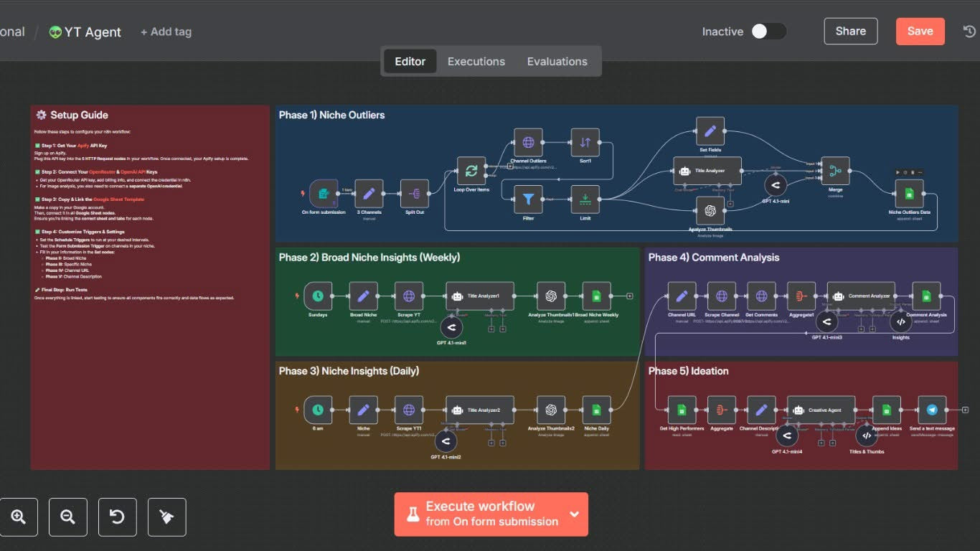Open the Creative Agent node
980x551 pixels.
pyautogui.click(x=821, y=410)
